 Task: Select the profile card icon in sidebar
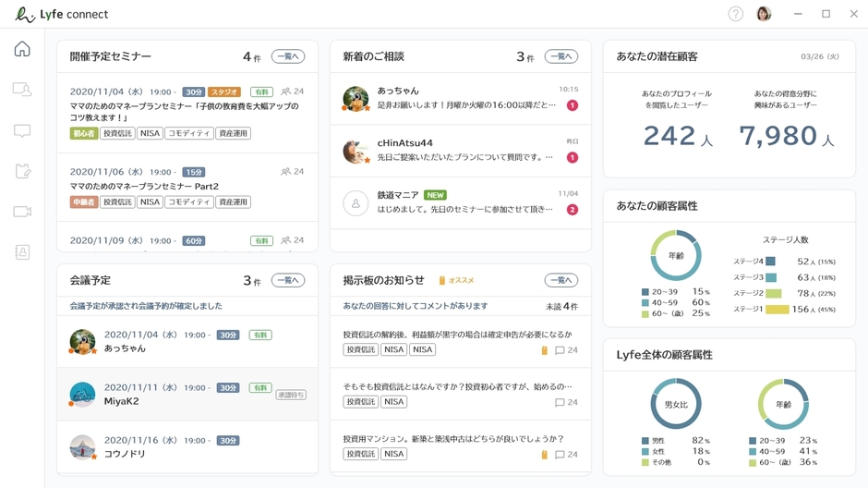point(22,252)
